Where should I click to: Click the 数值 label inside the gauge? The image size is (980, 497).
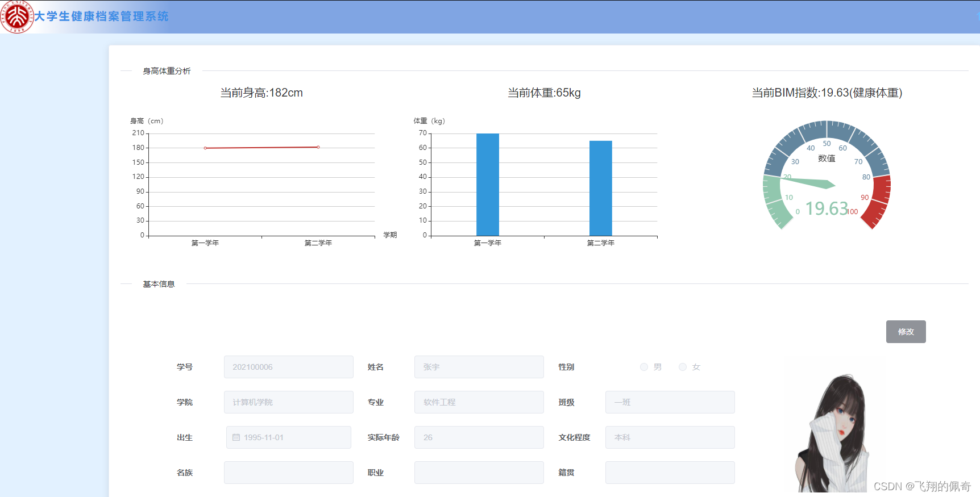827,158
